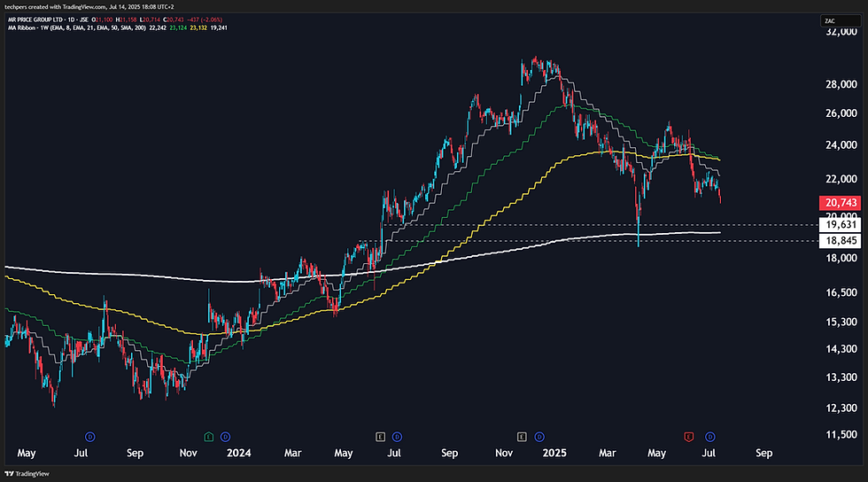868x482 pixels.
Task: Click the 22,000 price axis label
Action: pyautogui.click(x=841, y=179)
